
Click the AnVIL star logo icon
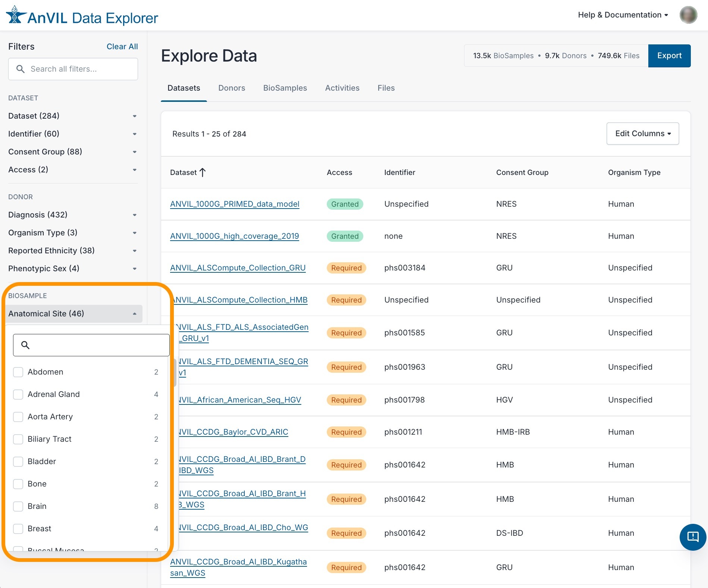coord(16,16)
